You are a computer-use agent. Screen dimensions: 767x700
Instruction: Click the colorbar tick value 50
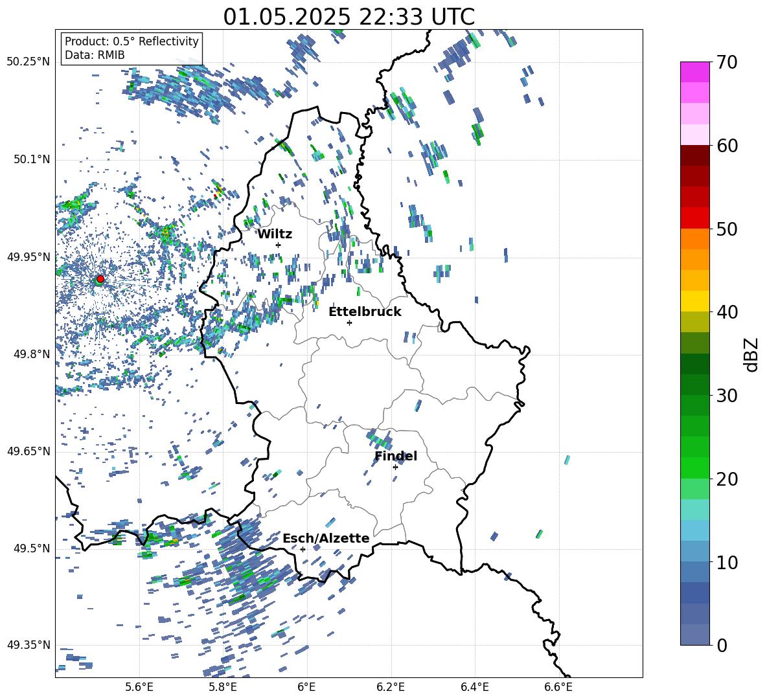727,229
